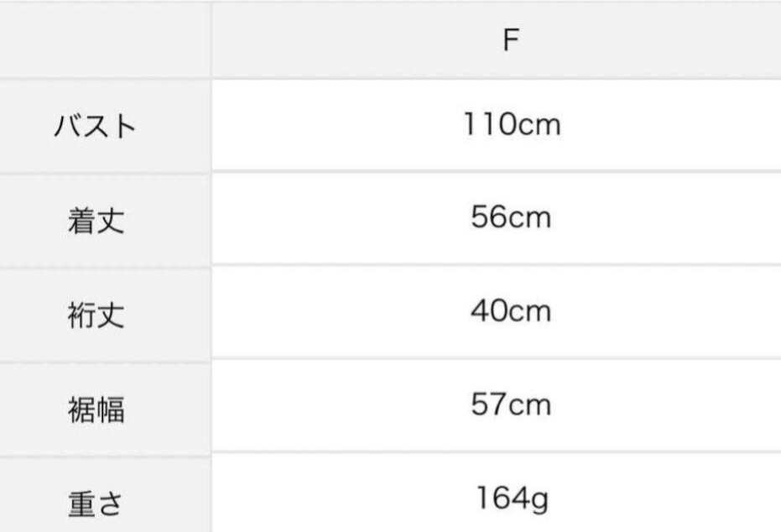The width and height of the screenshot is (781, 532).
Task: Select the バスト row label
Action: click(x=94, y=127)
